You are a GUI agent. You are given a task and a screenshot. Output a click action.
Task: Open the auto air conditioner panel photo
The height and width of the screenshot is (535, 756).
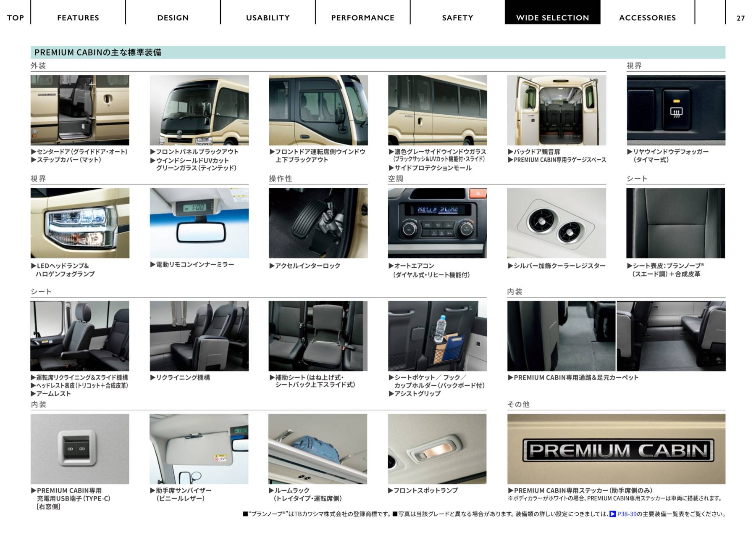(437, 223)
